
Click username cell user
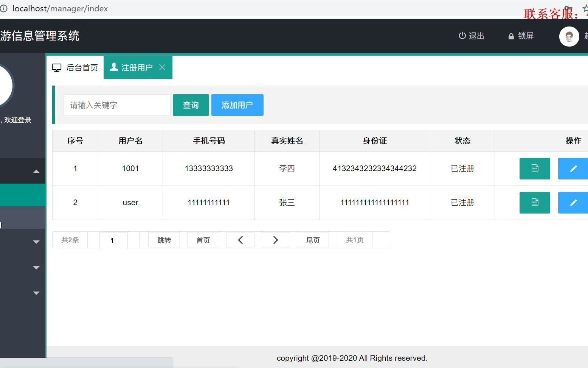[130, 203]
